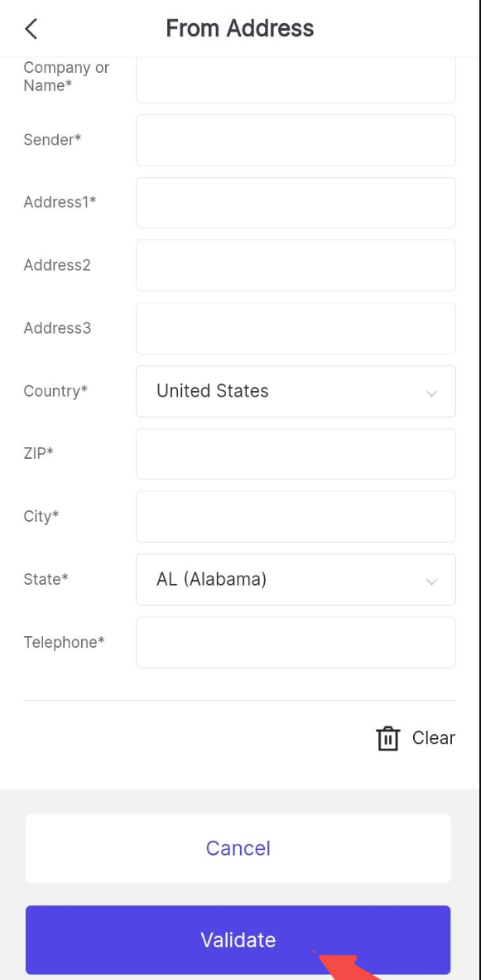Click the Telephone* field label

click(65, 643)
